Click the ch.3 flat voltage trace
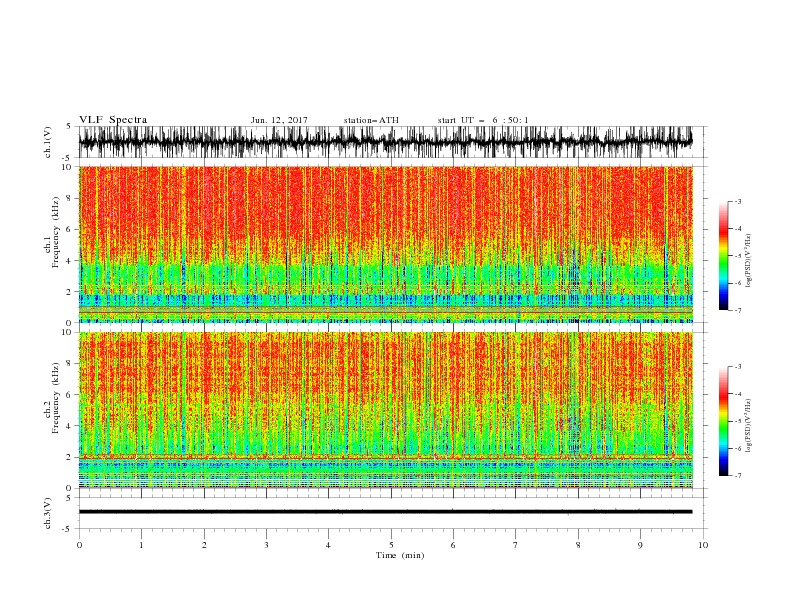Screen dimensions: 792x612 (x=385, y=512)
